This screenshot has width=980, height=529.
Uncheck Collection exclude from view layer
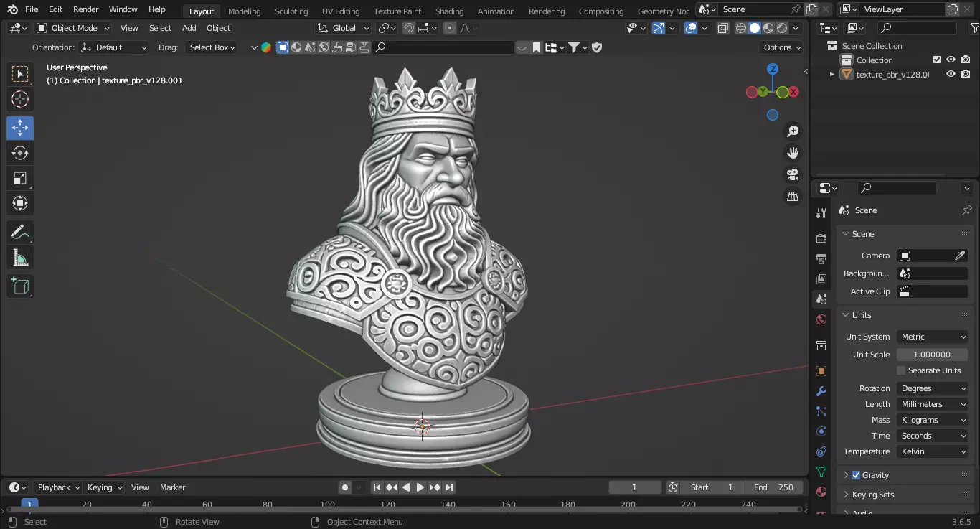936,60
